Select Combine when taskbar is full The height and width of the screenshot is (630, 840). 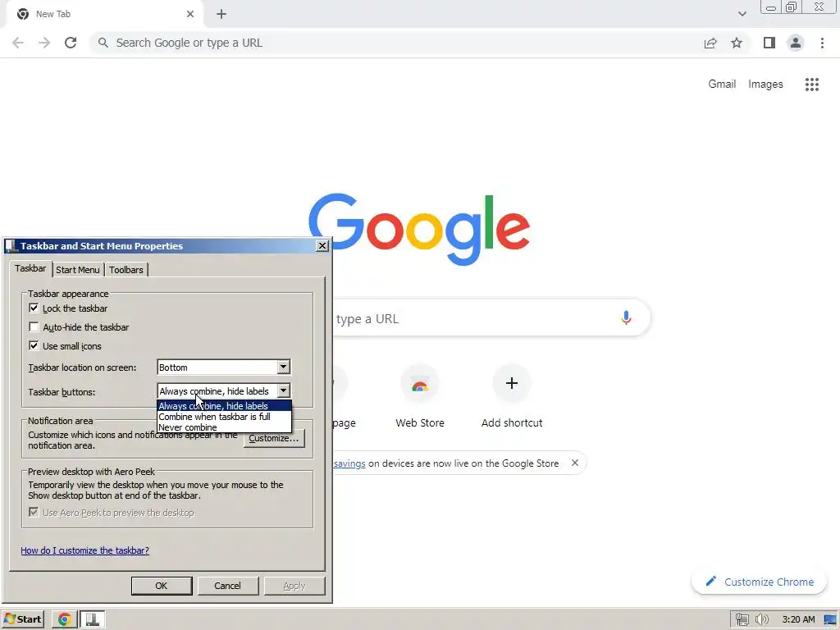pyautogui.click(x=224, y=417)
